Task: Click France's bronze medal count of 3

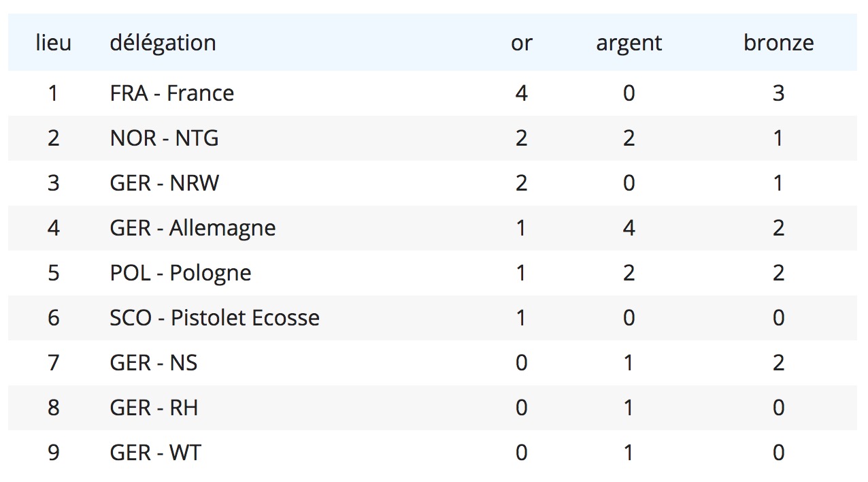Action: [779, 93]
